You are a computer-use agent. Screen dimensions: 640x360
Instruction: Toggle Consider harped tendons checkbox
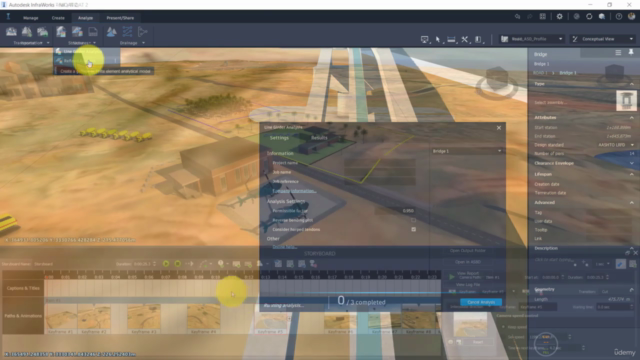click(x=413, y=229)
